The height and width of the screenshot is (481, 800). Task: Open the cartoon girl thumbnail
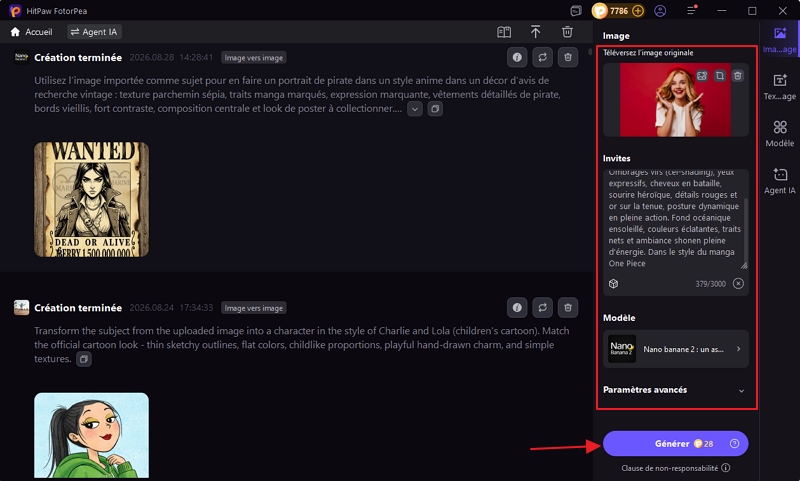[91, 435]
